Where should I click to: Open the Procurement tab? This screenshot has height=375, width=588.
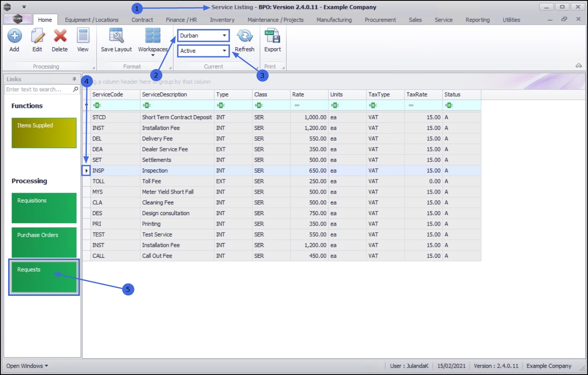pos(380,20)
